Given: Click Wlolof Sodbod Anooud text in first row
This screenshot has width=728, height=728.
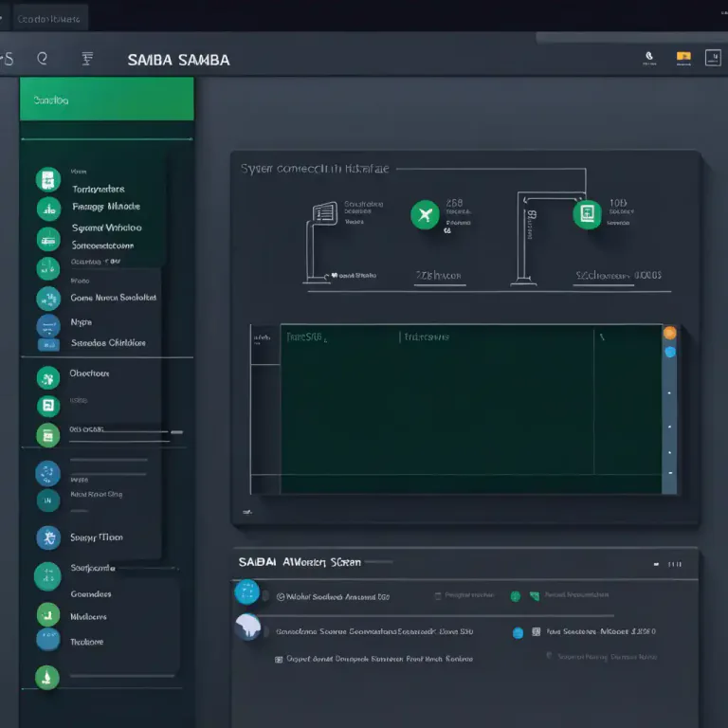Looking at the screenshot, I should point(337,596).
